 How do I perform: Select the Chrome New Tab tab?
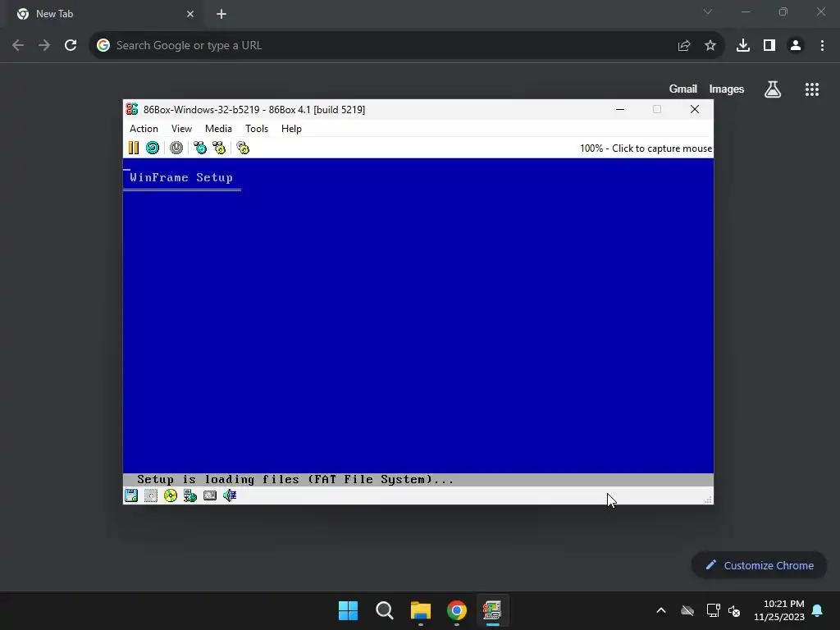coord(104,14)
